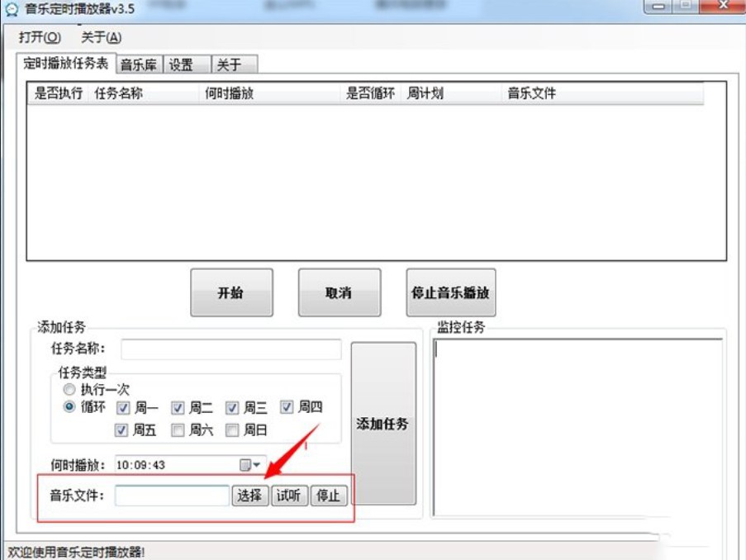This screenshot has height=560, width=746.
Task: Select the 执行一次 radio button
Action: click(69, 389)
